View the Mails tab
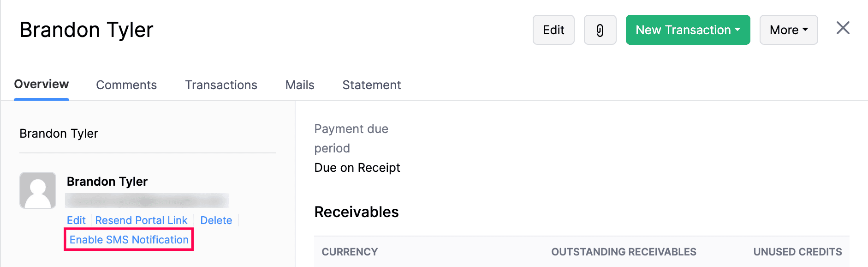 pos(299,85)
